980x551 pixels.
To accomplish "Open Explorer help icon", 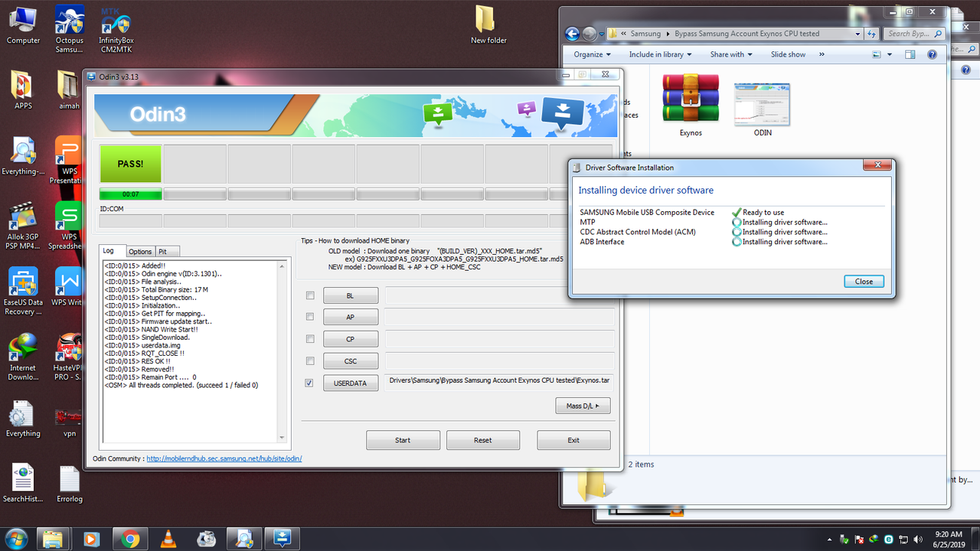I will (932, 54).
